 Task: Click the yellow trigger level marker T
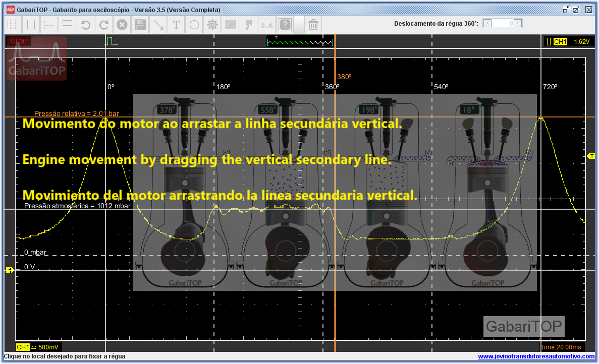coord(590,156)
